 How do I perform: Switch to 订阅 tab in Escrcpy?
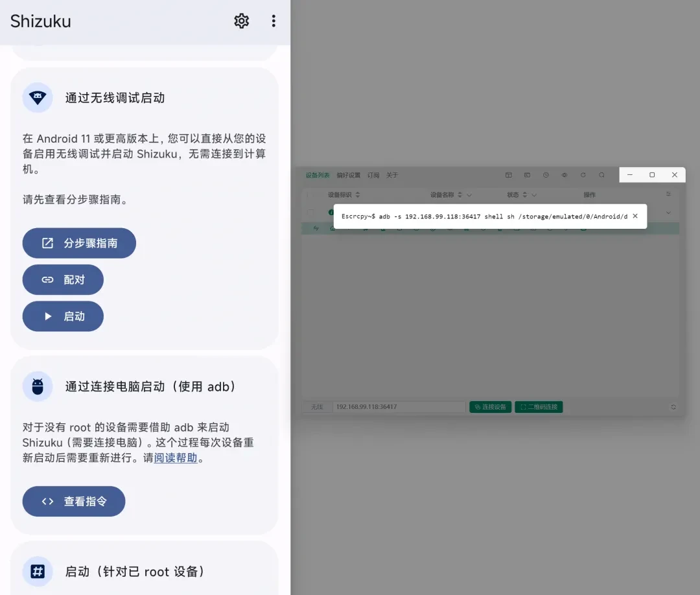click(373, 175)
